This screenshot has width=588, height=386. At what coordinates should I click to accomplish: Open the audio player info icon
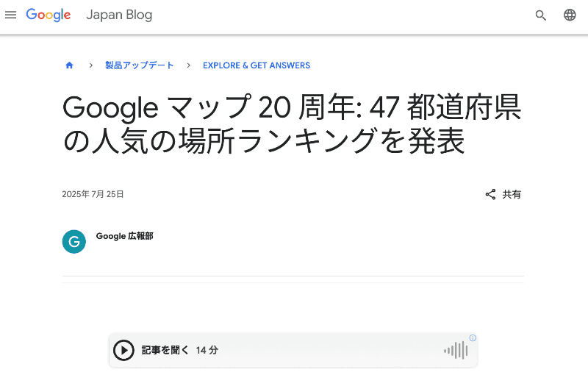point(473,338)
